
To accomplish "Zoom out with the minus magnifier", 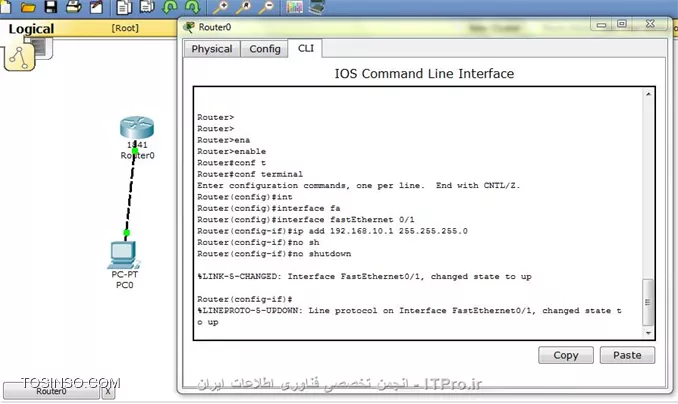I will point(265,6).
